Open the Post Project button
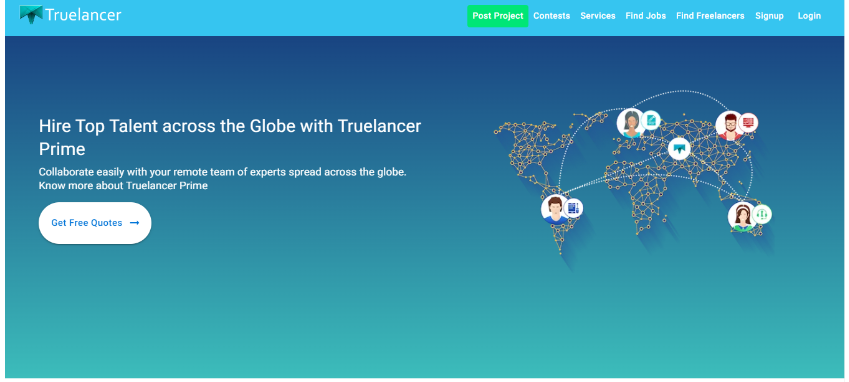Viewport: 849px width, 382px height. click(498, 16)
